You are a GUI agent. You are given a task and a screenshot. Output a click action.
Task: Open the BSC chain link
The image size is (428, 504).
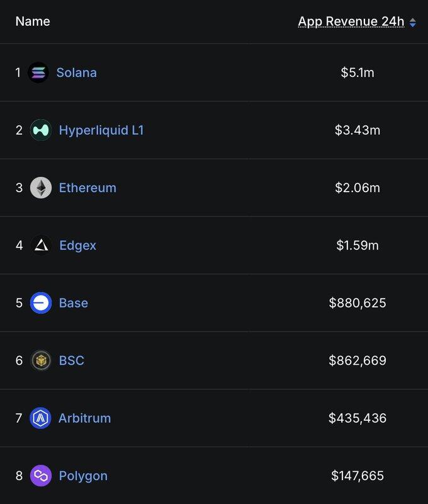click(x=71, y=360)
